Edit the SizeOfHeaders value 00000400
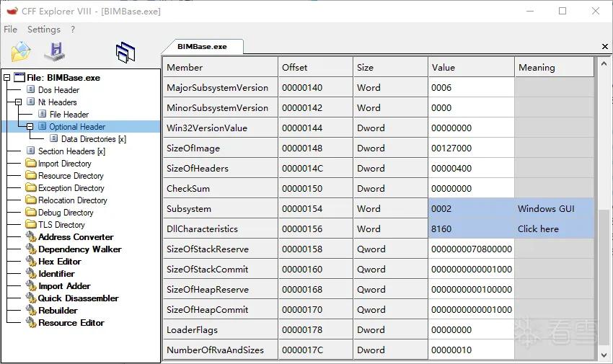The image size is (613, 364). (x=471, y=169)
